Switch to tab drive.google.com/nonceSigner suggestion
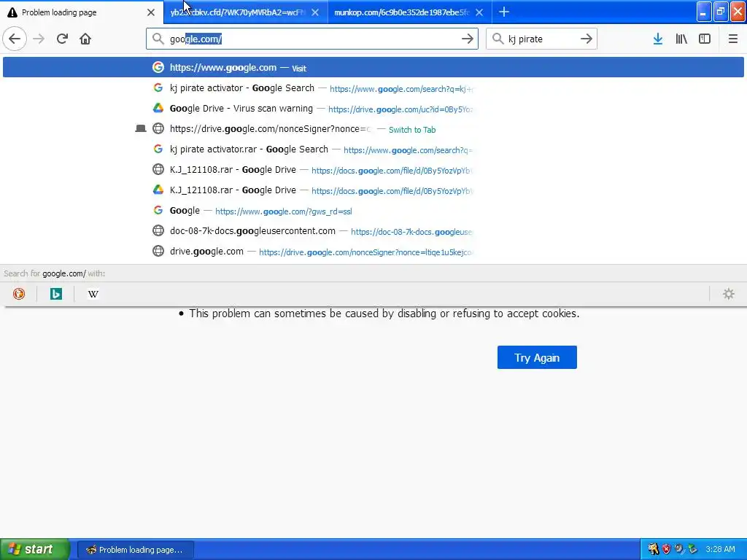Image resolution: width=747 pixels, height=560 pixels. point(373,129)
